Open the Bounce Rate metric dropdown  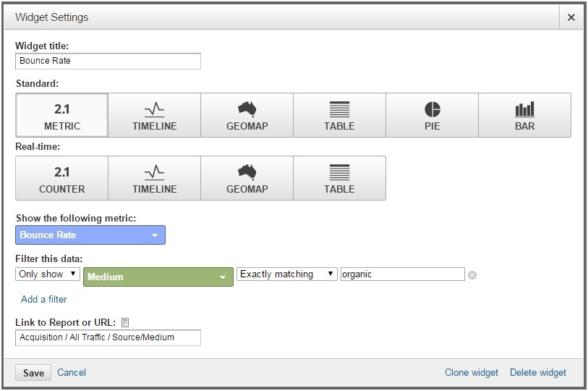pos(90,235)
